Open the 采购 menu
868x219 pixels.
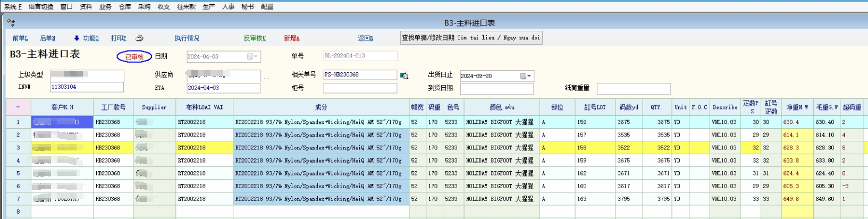(x=144, y=7)
